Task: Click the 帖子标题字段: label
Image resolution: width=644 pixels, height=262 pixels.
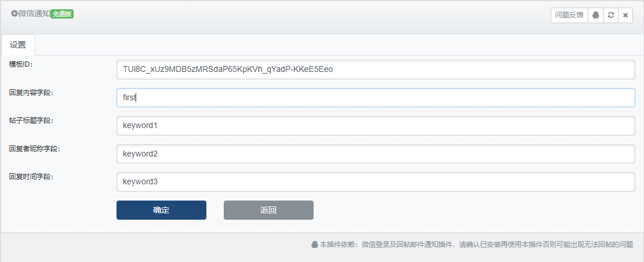Action: point(31,121)
